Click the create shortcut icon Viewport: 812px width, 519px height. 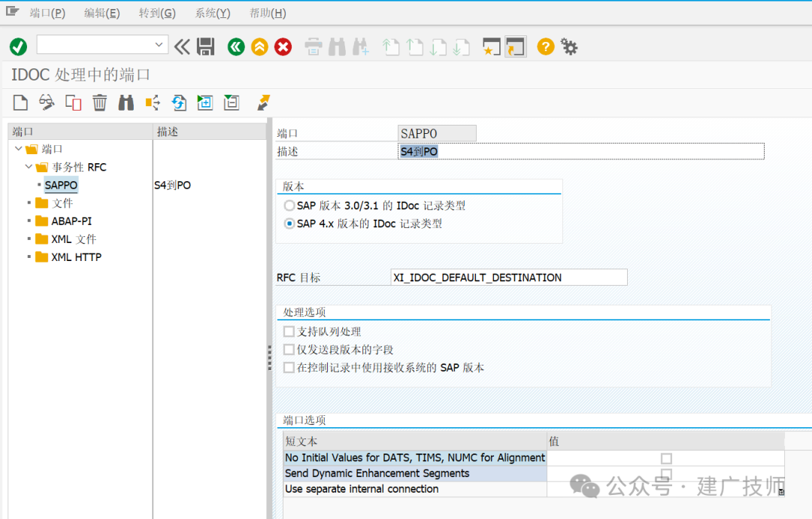tap(515, 47)
